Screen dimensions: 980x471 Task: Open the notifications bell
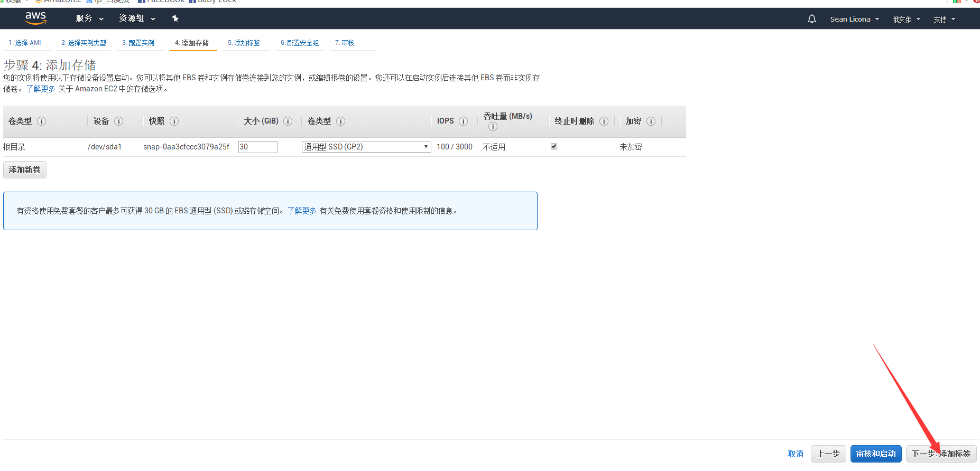pyautogui.click(x=811, y=19)
